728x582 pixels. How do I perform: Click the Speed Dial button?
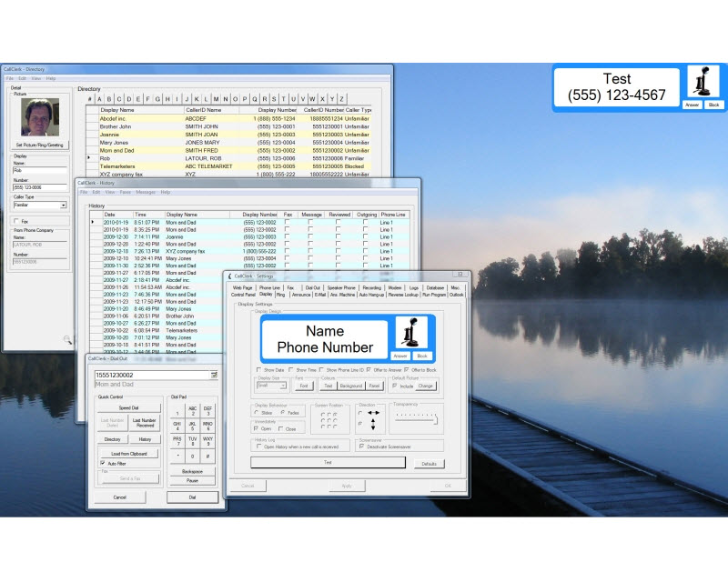click(x=128, y=408)
